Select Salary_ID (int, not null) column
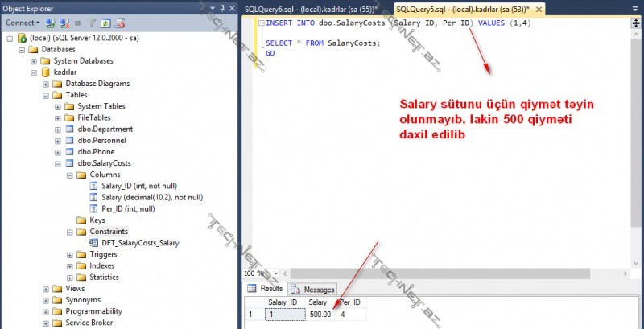This screenshot has width=644, height=329. coord(139,187)
